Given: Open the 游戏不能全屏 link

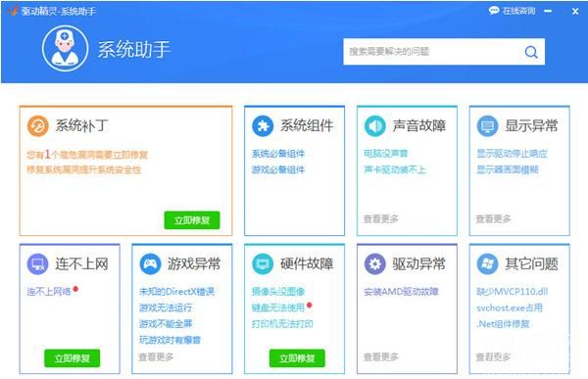Looking at the screenshot, I should 166,324.
